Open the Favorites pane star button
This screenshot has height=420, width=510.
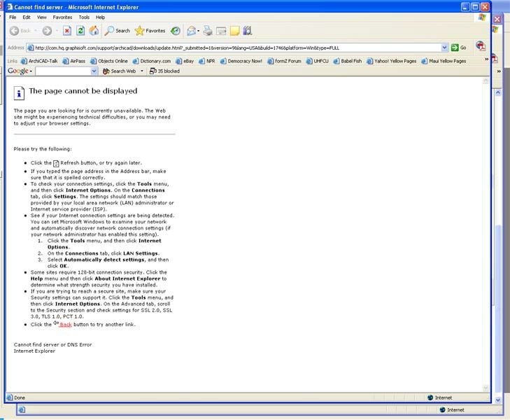coord(150,31)
